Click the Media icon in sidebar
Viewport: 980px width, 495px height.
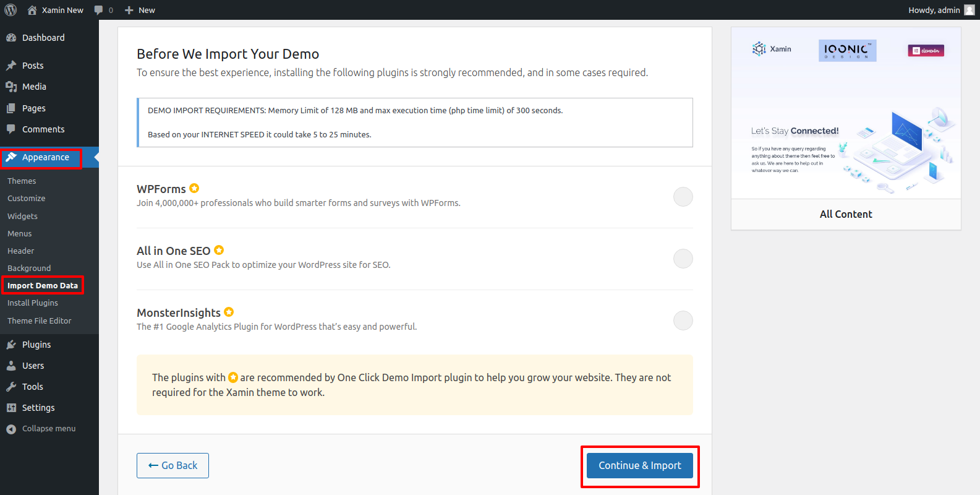11,87
